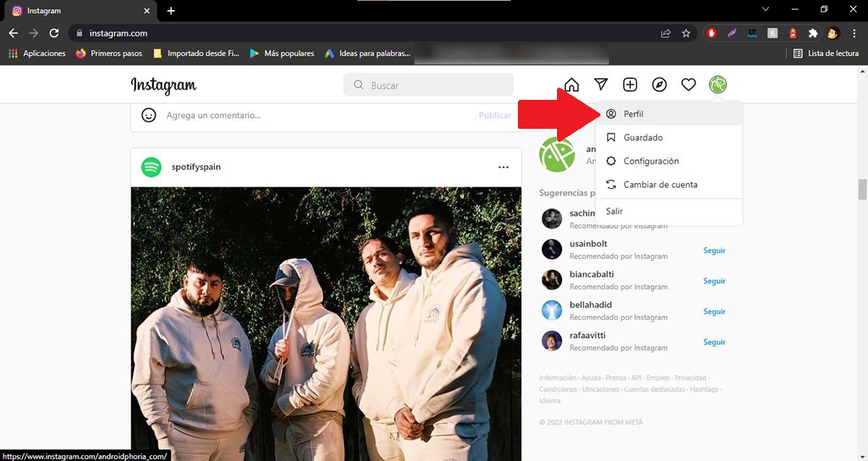
Task: Click Salir to log out
Action: 614,211
